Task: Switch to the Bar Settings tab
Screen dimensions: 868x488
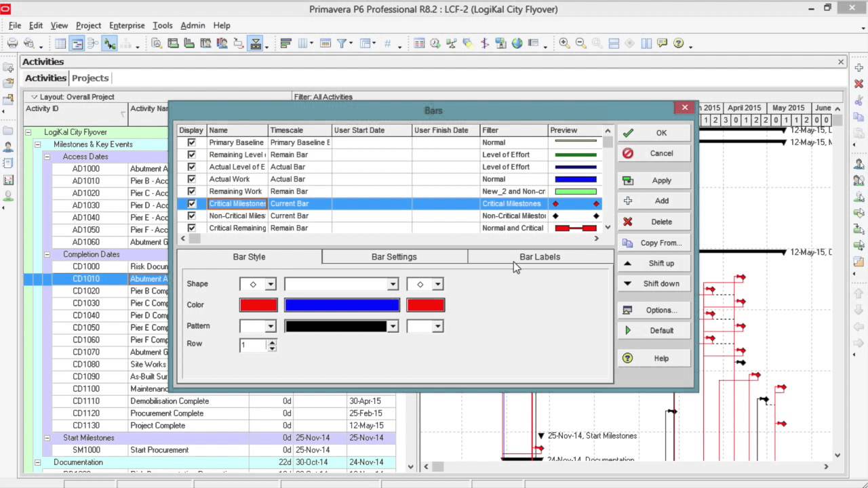Action: (394, 257)
